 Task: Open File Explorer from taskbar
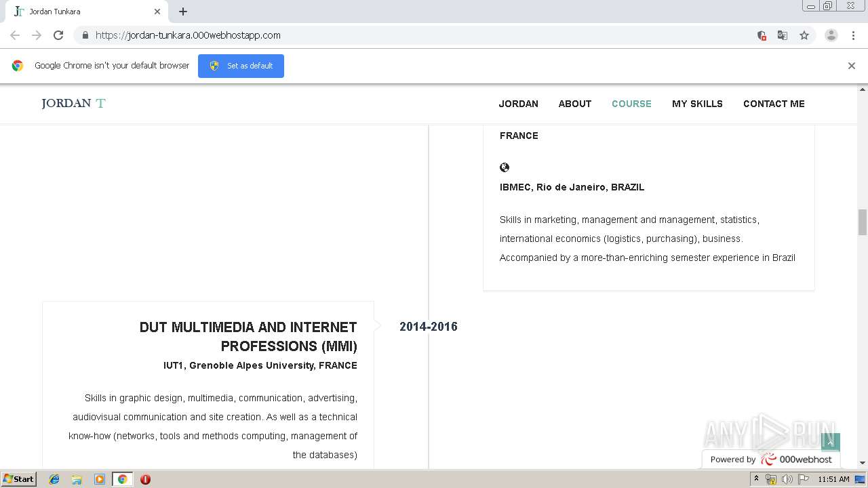pyautogui.click(x=77, y=479)
